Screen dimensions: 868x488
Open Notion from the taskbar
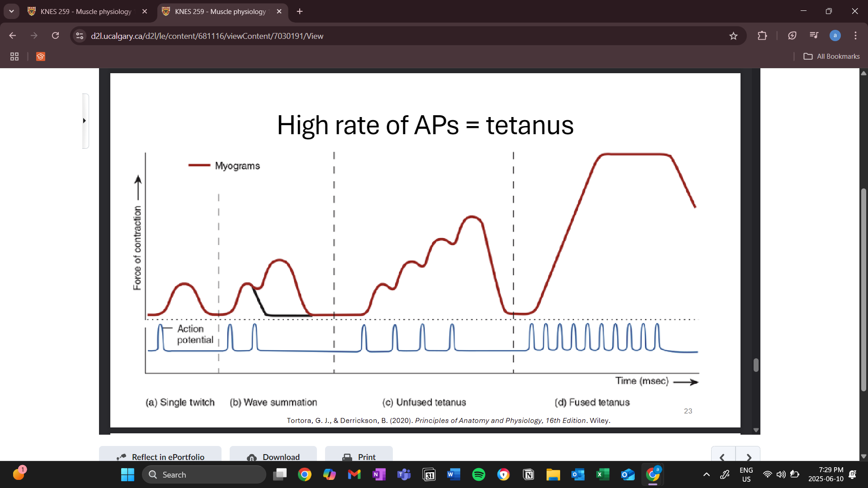click(528, 474)
